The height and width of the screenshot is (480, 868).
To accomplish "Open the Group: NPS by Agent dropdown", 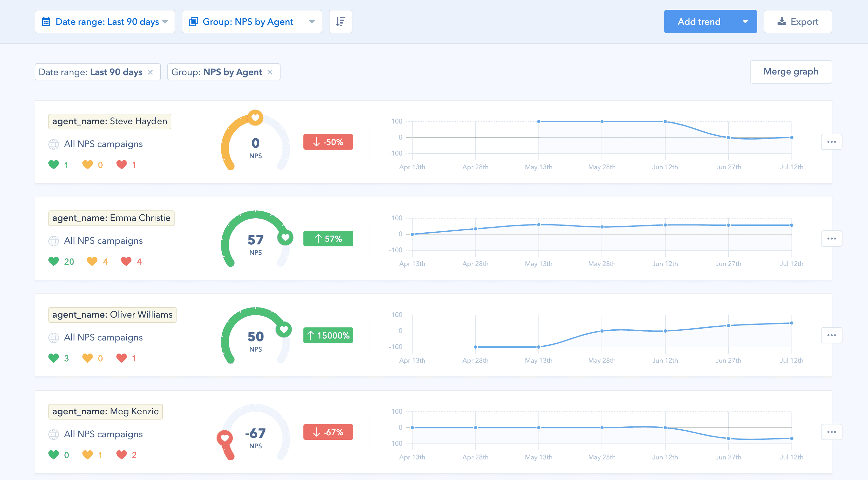I will coord(252,21).
